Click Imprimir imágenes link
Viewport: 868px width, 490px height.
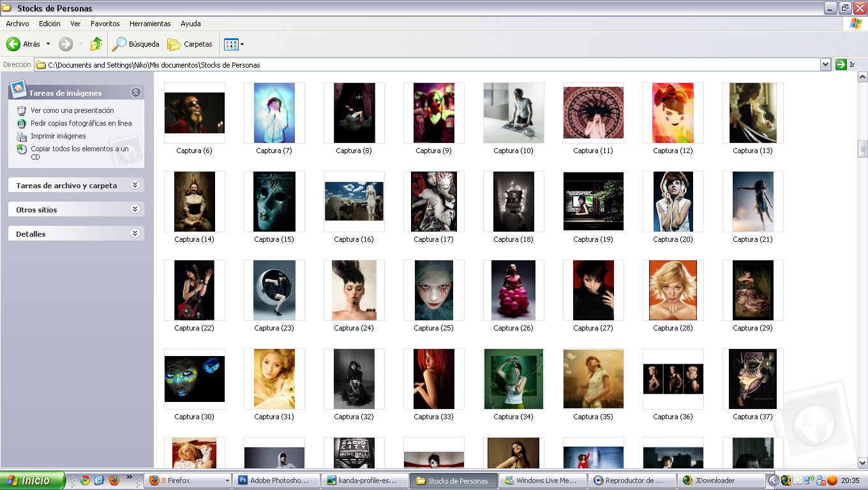click(x=58, y=136)
